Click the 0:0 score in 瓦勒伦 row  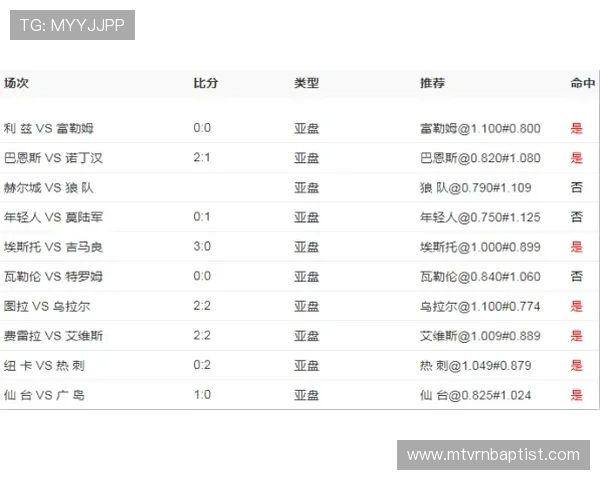(x=202, y=276)
